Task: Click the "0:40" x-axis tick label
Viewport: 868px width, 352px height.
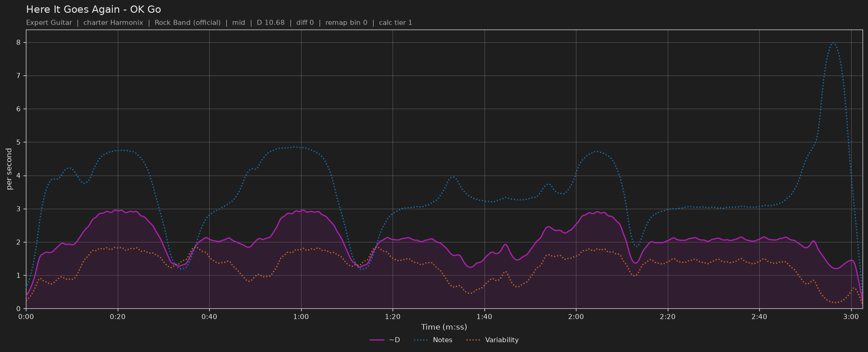Action: click(209, 317)
